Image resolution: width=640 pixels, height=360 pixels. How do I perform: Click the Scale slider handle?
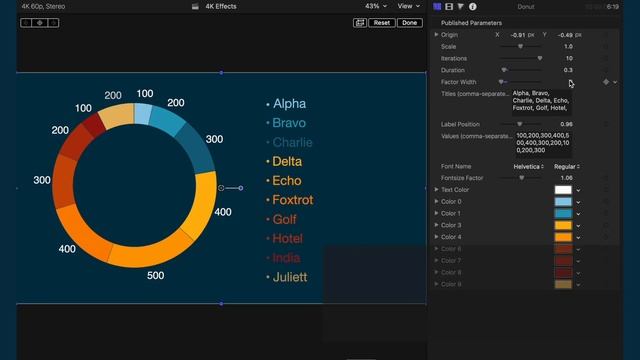pyautogui.click(x=520, y=47)
